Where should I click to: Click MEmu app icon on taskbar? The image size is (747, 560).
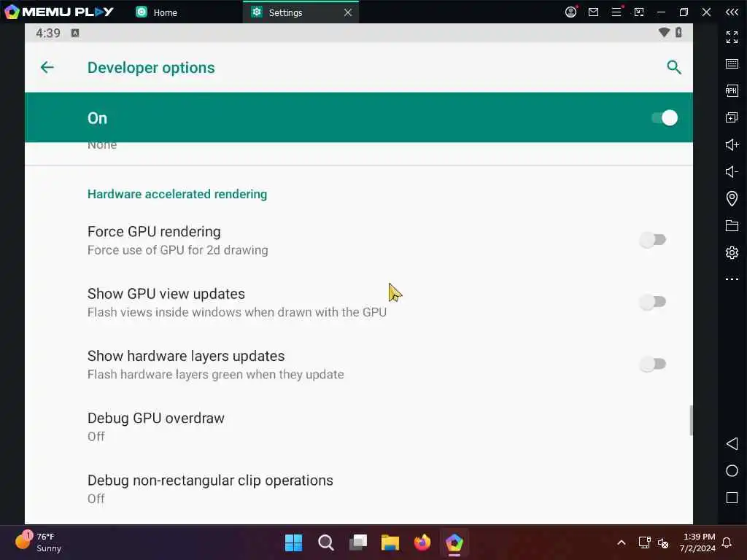[x=454, y=542]
